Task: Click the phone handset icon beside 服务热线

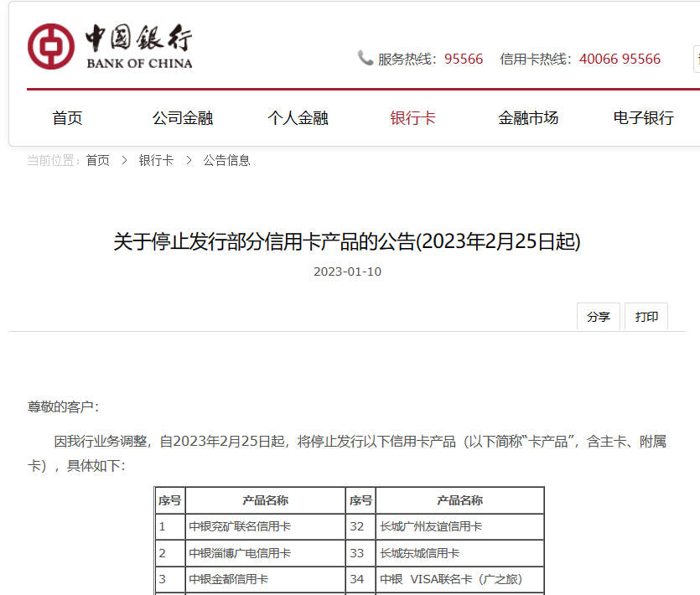Action: (x=366, y=58)
